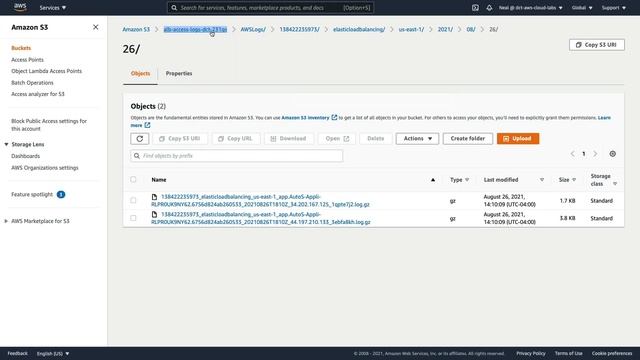Viewport: 640px width, 360px height.
Task: Sort by Type arrow
Action: tap(467, 180)
